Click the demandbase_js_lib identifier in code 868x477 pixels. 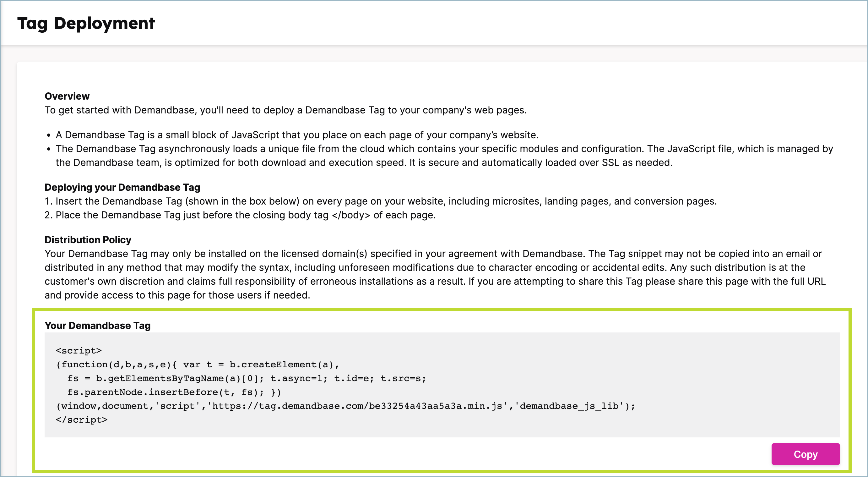[x=570, y=406]
